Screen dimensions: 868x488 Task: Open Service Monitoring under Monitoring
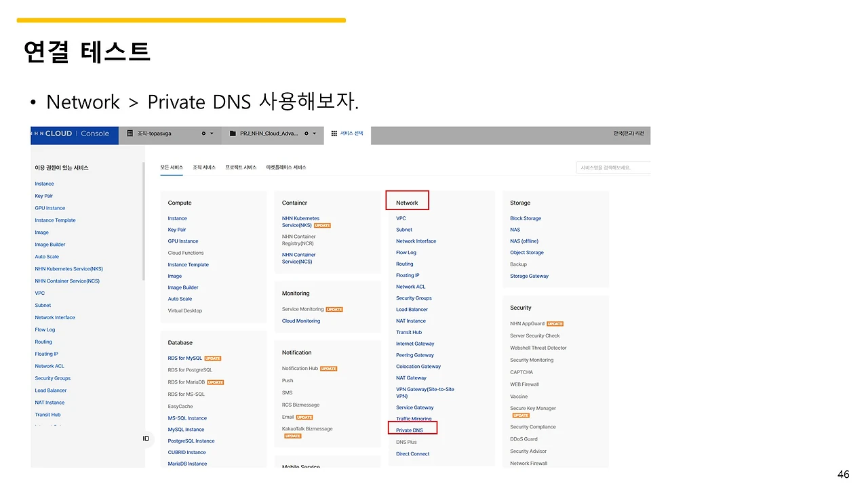pos(303,309)
